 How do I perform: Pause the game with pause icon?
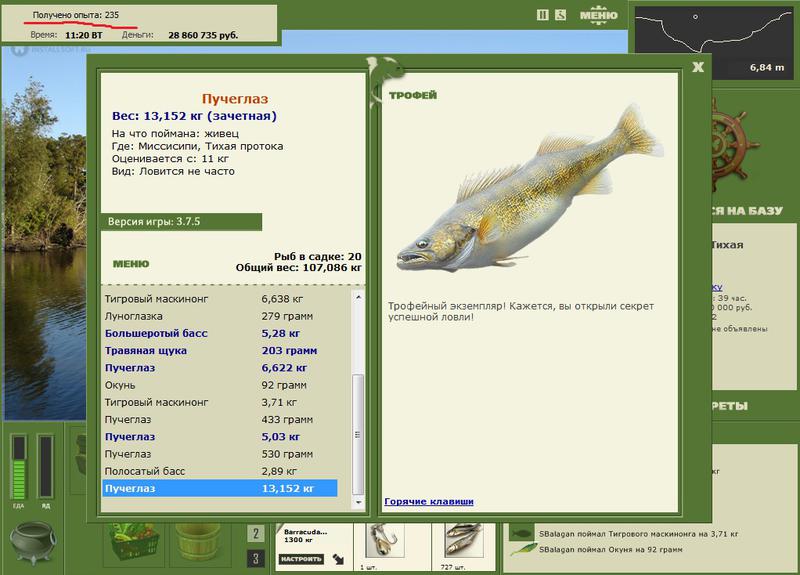[x=543, y=15]
